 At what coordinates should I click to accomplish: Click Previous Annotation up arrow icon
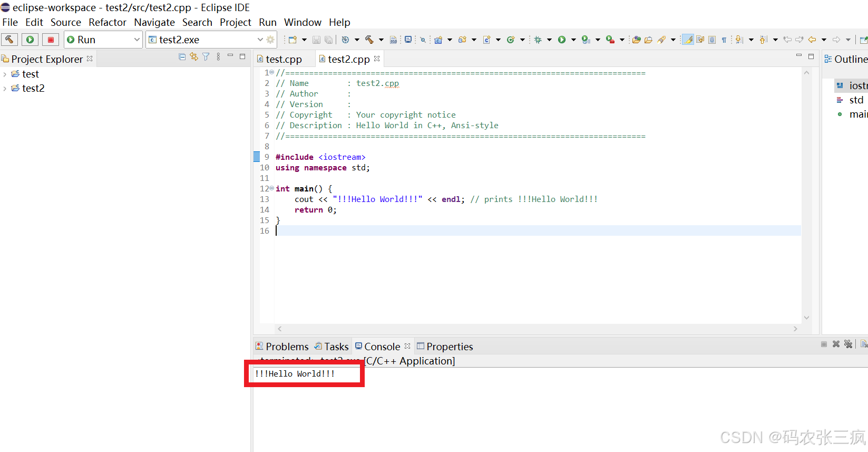763,40
